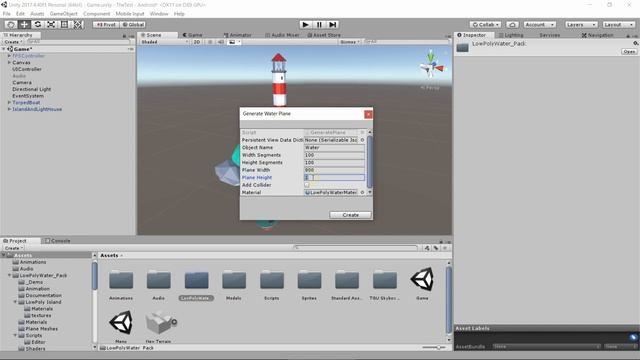Screen dimensions: 640x360
Task: Start Play mode
Action: 305,24
